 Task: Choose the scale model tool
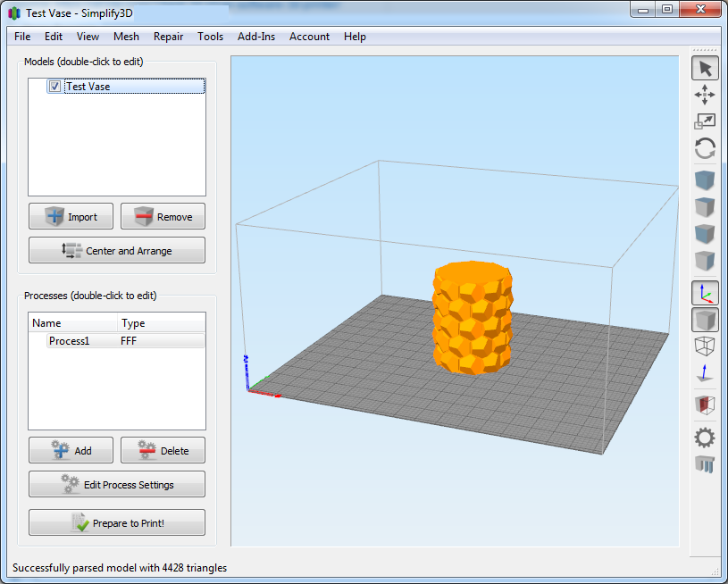tap(705, 121)
